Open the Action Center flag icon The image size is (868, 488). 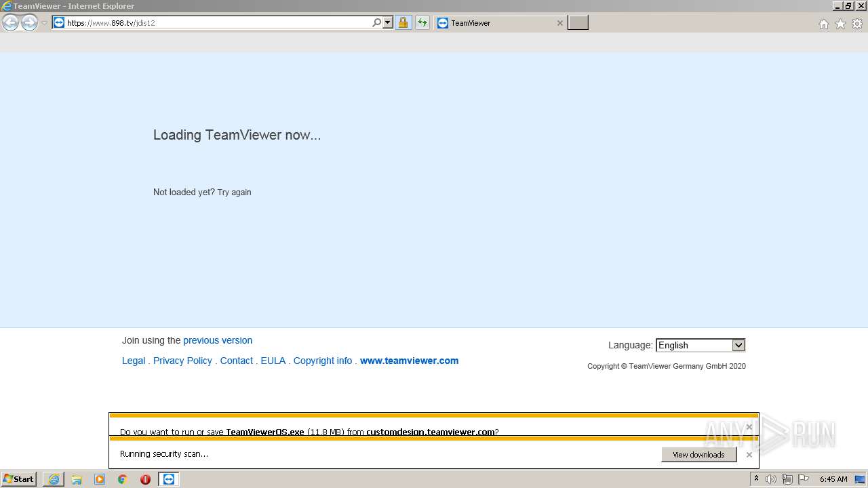coord(804,479)
